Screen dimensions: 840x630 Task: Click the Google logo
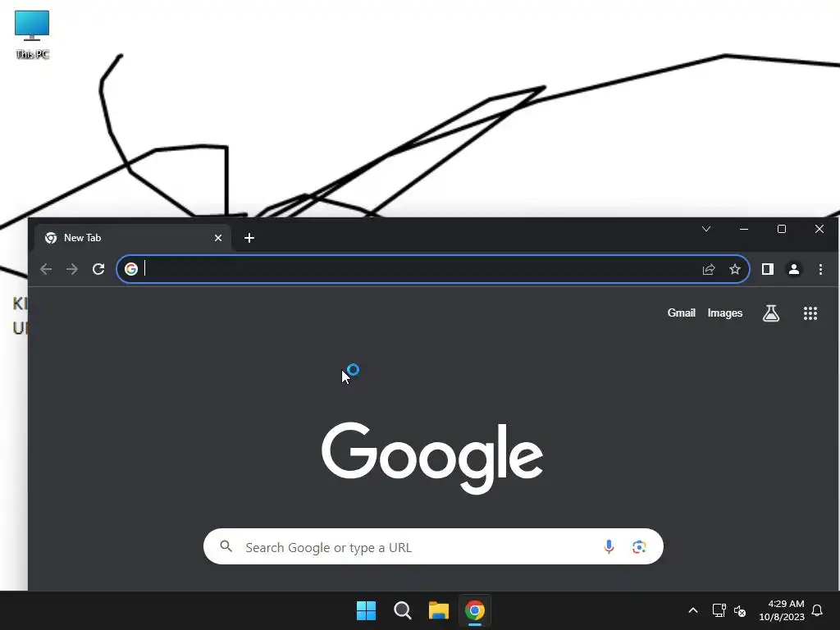(x=432, y=458)
